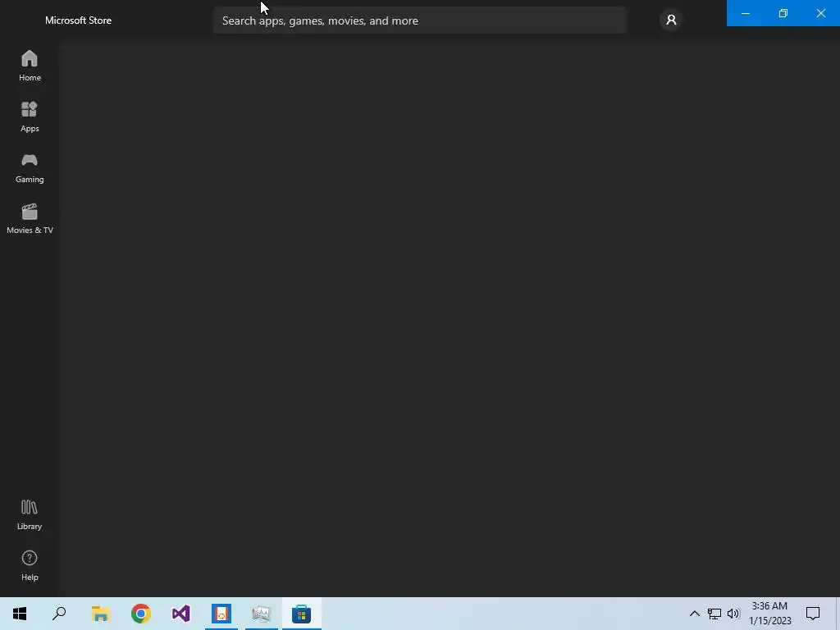Open the Library page
This screenshot has width=840, height=630.
[x=30, y=515]
